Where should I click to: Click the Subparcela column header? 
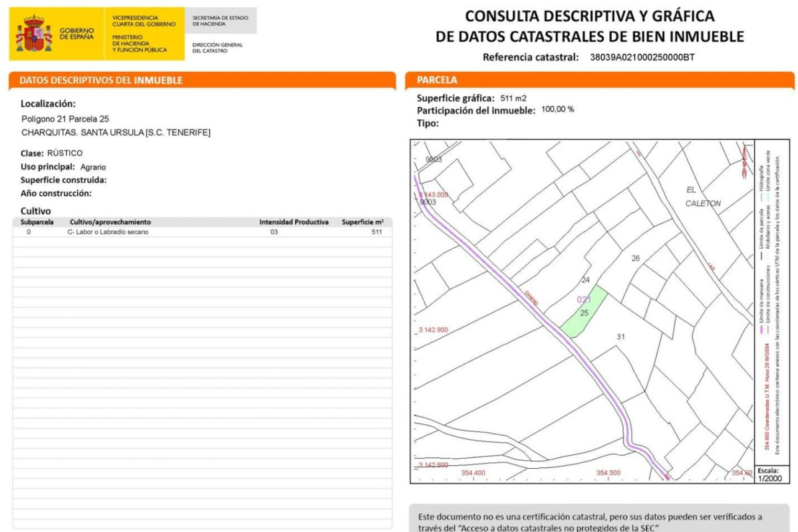[37, 222]
